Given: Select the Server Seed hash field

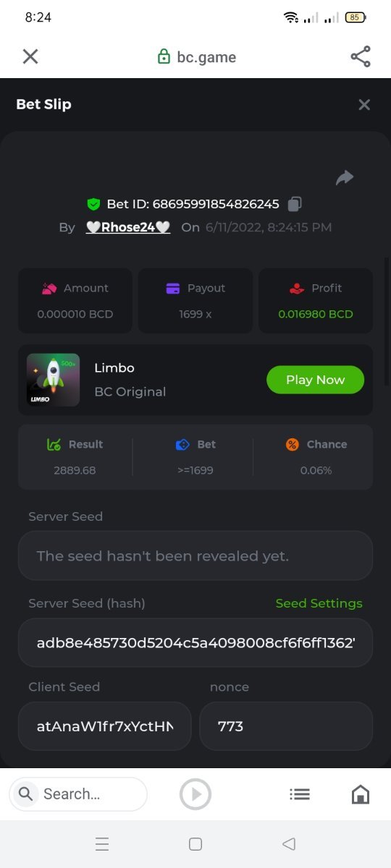Looking at the screenshot, I should 195,642.
